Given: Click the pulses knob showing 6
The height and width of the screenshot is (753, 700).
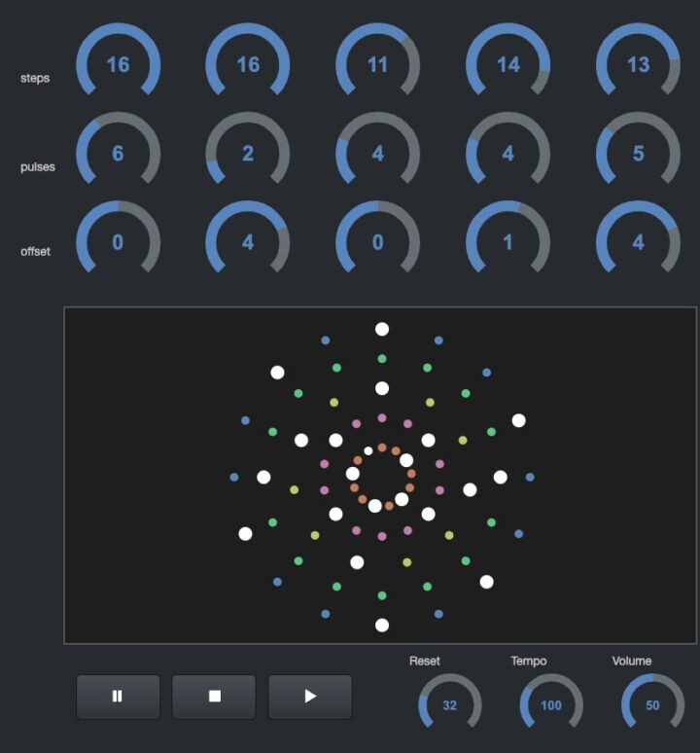Looking at the screenshot, I should pos(118,154).
